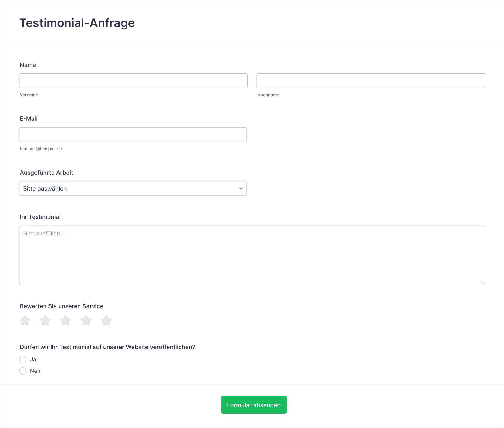Click the website publishing question text

[107, 347]
